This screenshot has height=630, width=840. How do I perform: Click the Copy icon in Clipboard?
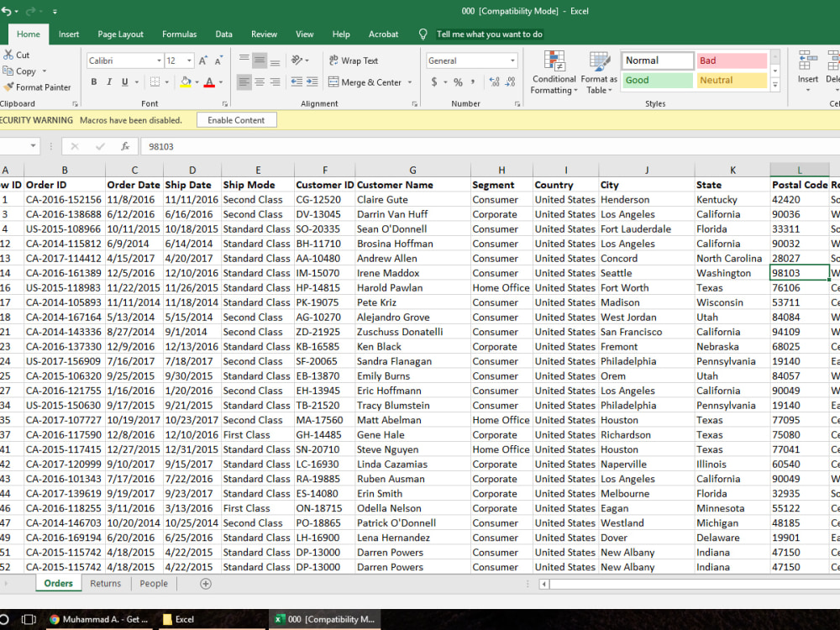pyautogui.click(x=8, y=71)
